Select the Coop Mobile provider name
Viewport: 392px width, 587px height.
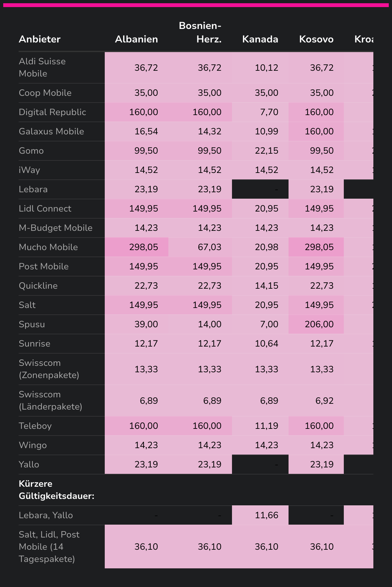coord(45,93)
